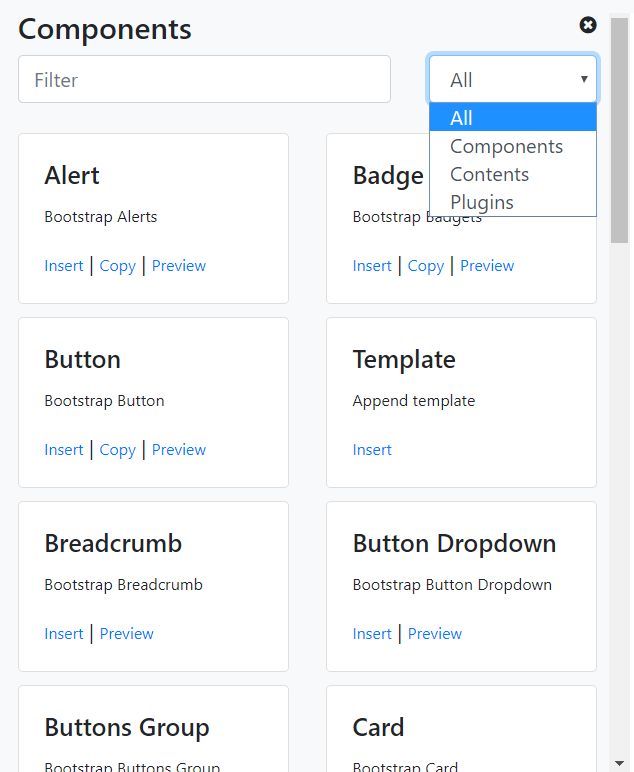Preview the Alert component
This screenshot has width=634, height=772.
[x=179, y=266]
